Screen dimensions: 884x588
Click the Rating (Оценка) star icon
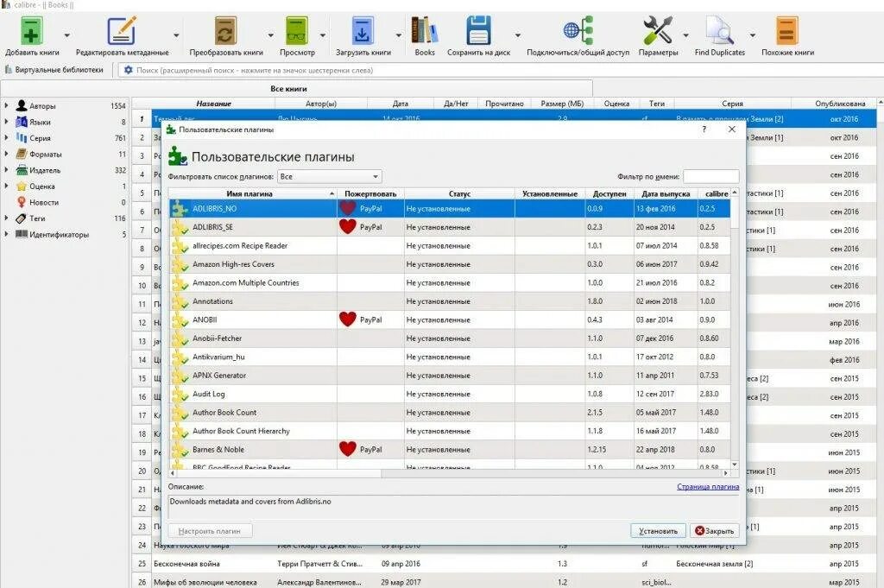point(22,186)
